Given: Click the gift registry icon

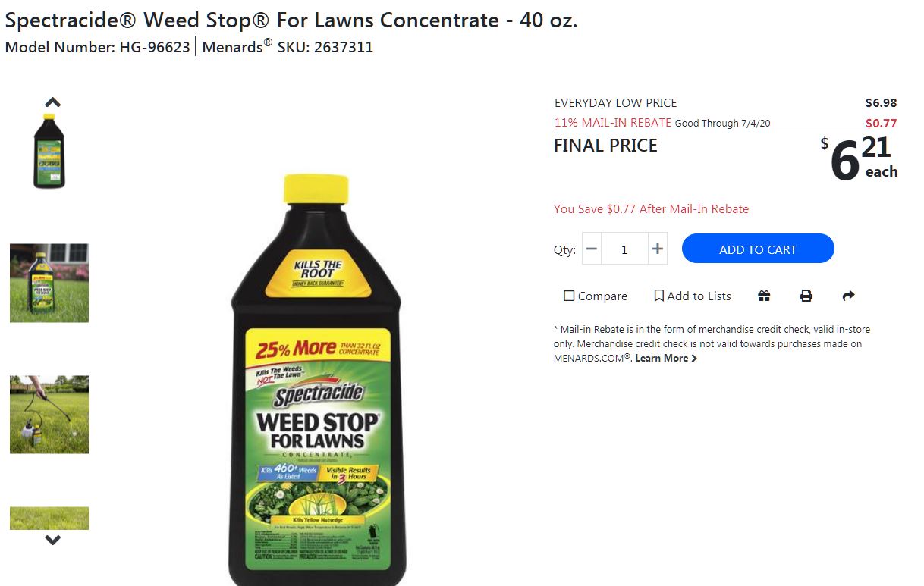Looking at the screenshot, I should 764,296.
